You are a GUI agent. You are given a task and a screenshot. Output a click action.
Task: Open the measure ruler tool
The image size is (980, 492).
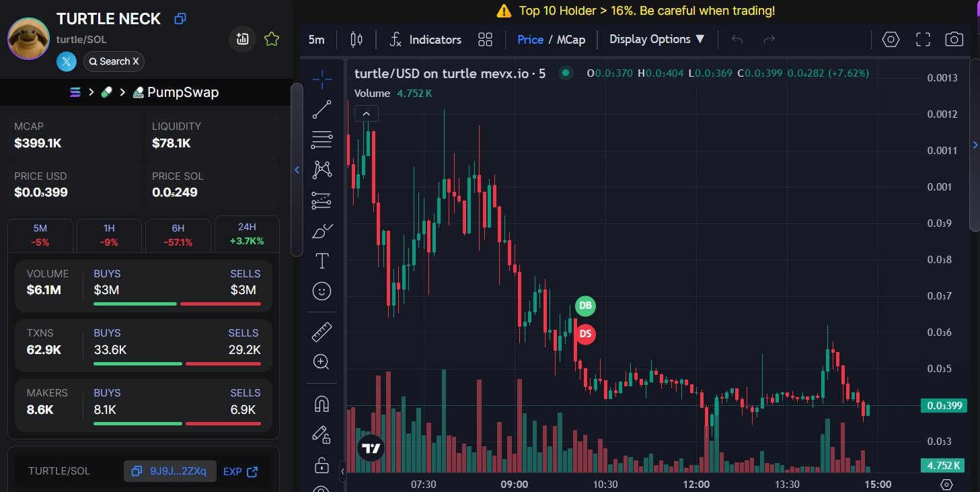pyautogui.click(x=322, y=332)
